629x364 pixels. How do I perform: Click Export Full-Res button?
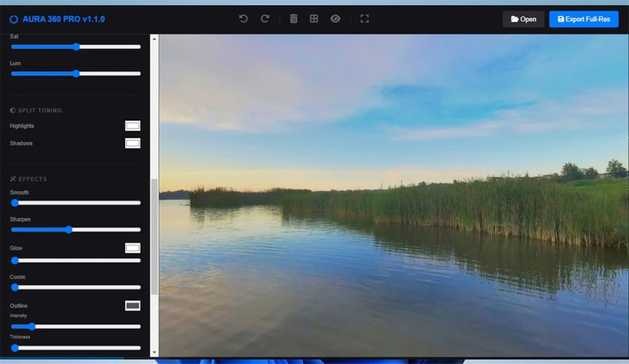coord(584,20)
